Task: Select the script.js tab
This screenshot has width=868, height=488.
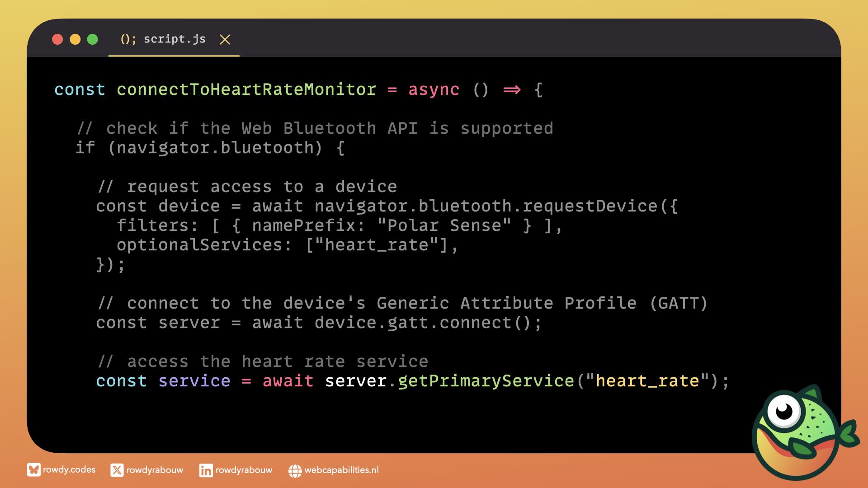Action: tap(175, 39)
